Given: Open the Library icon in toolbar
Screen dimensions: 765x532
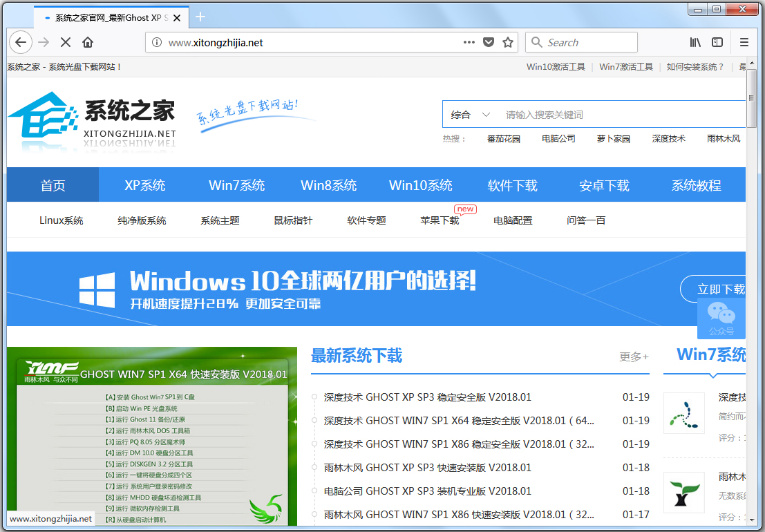Looking at the screenshot, I should click(695, 42).
